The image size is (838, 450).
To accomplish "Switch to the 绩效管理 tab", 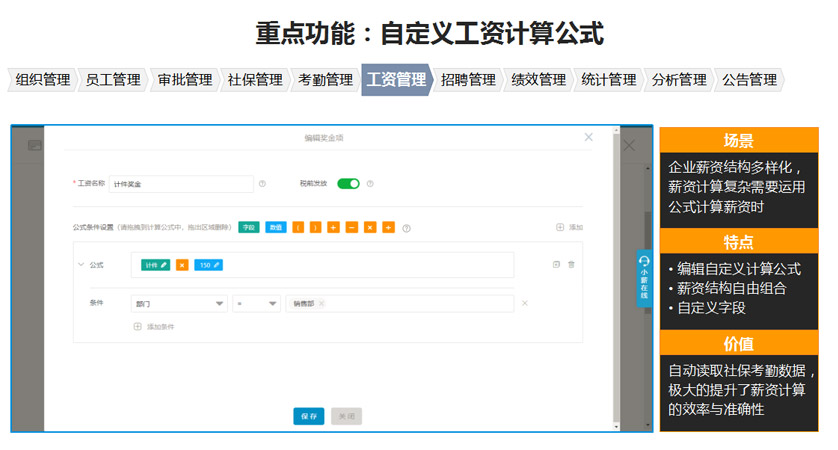I will pyautogui.click(x=538, y=80).
